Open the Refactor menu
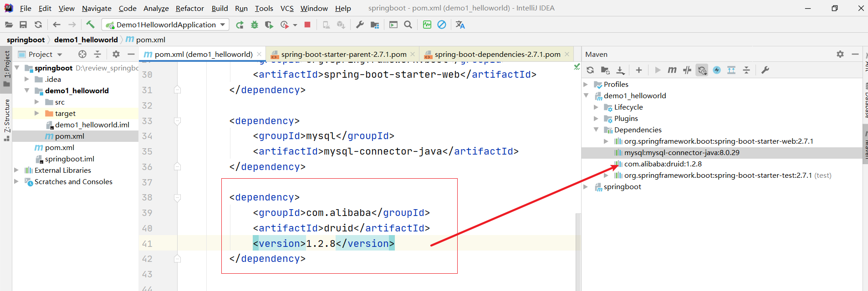Viewport: 868px width, 291px height. (x=189, y=8)
